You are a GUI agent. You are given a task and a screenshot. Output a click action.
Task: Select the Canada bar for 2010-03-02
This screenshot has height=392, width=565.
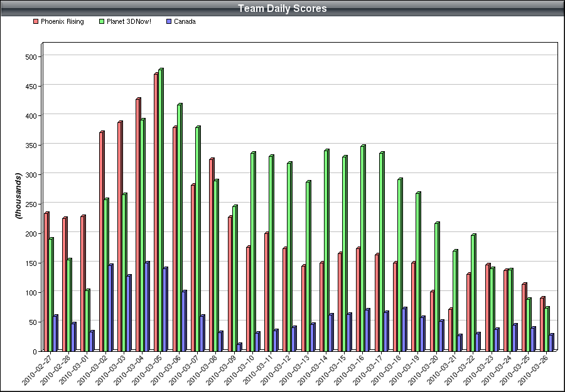(110, 307)
